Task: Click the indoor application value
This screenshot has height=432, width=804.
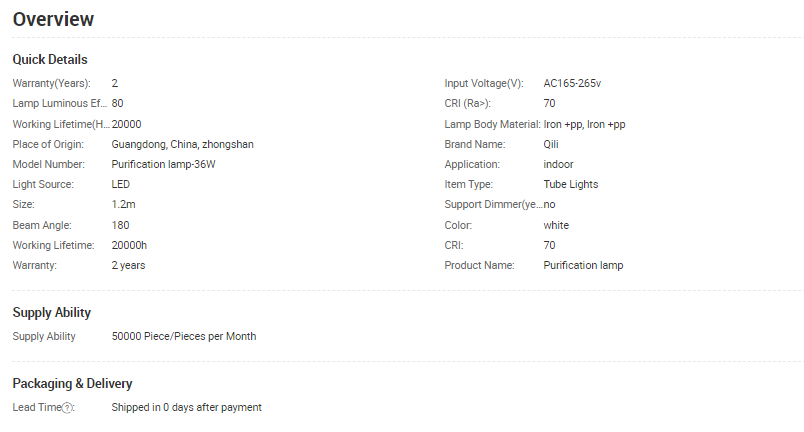Action: pyautogui.click(x=558, y=164)
